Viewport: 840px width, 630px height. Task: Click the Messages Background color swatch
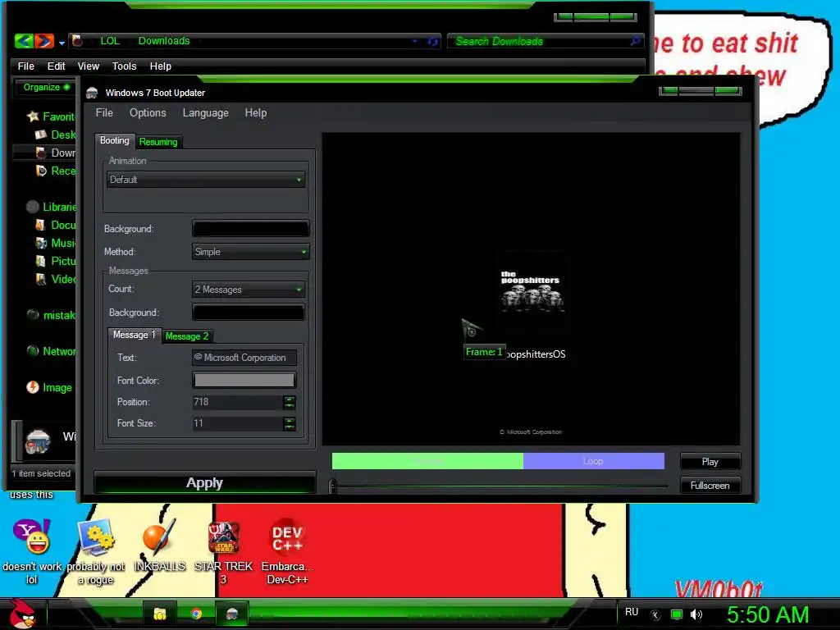point(249,313)
